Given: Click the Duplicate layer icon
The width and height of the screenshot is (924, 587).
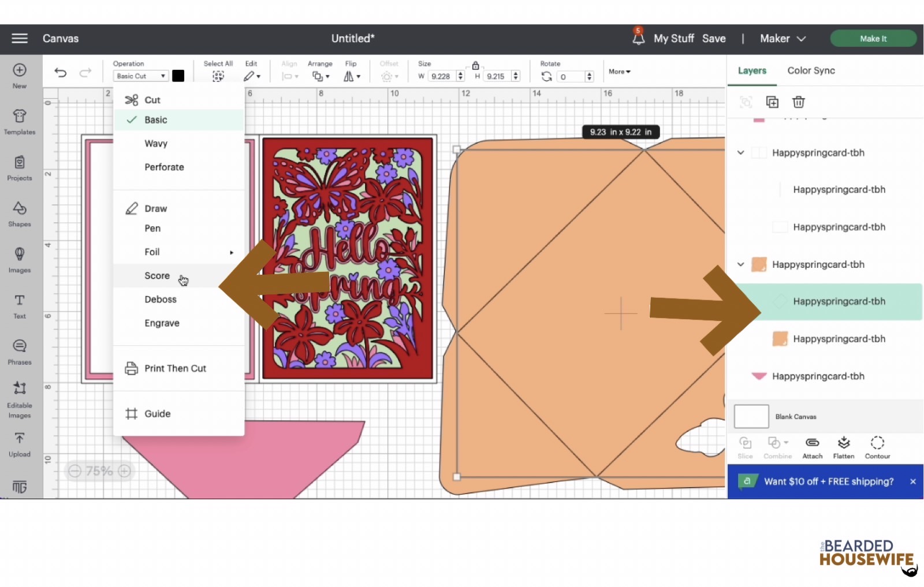Looking at the screenshot, I should coord(772,102).
